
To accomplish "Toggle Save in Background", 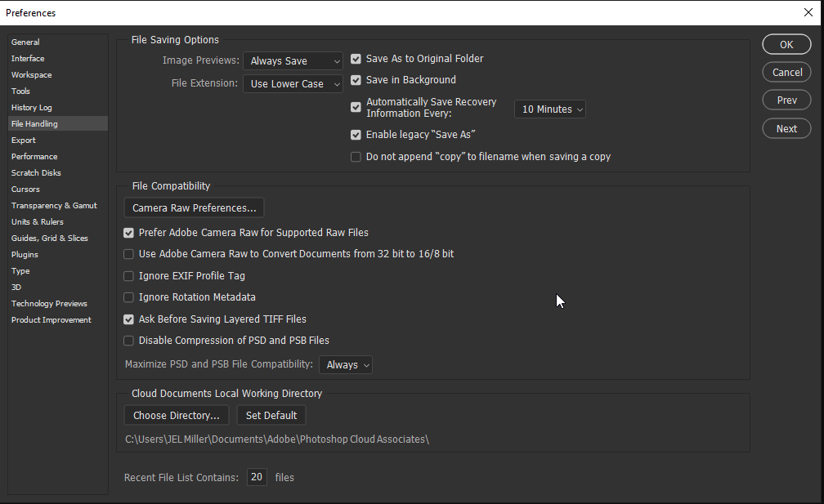I will click(x=356, y=80).
